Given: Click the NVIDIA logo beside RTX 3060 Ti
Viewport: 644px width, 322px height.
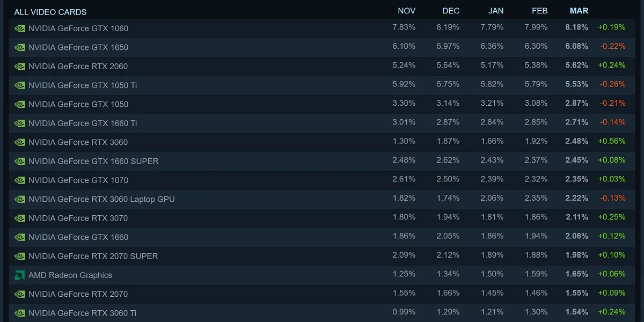Looking at the screenshot, I should [20, 313].
